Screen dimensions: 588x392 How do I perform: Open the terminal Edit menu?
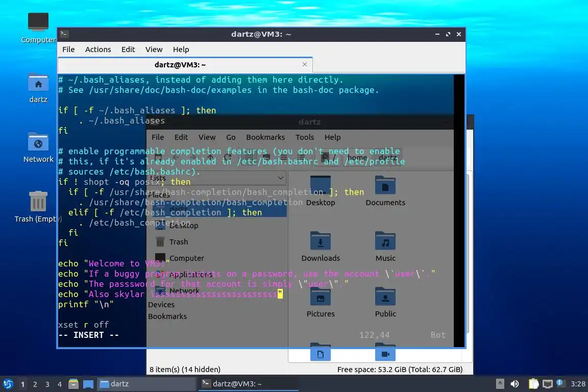[x=128, y=50]
